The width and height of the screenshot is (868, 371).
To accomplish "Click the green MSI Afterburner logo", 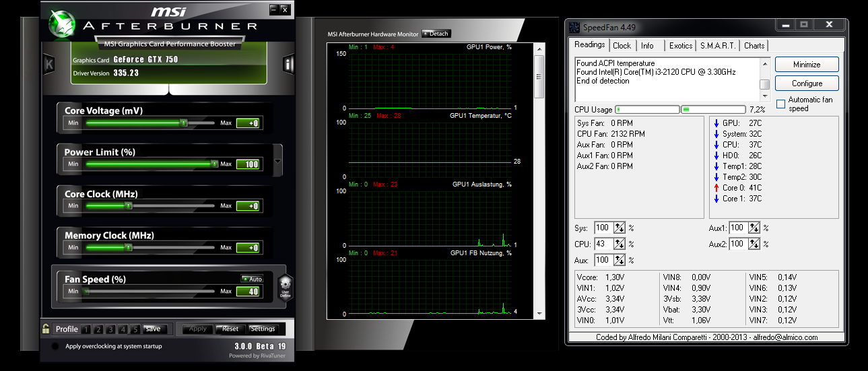I will pyautogui.click(x=63, y=25).
